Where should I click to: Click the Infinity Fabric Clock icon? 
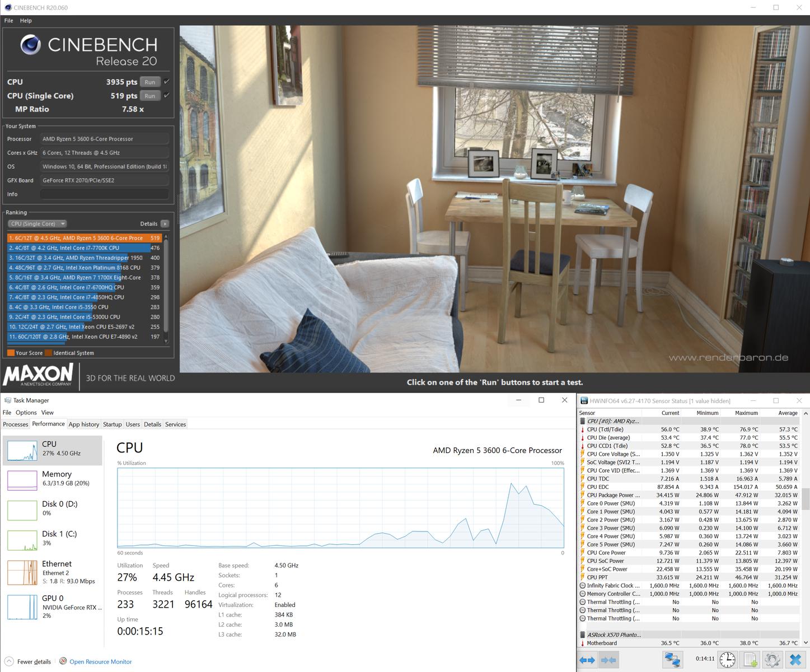click(582, 586)
